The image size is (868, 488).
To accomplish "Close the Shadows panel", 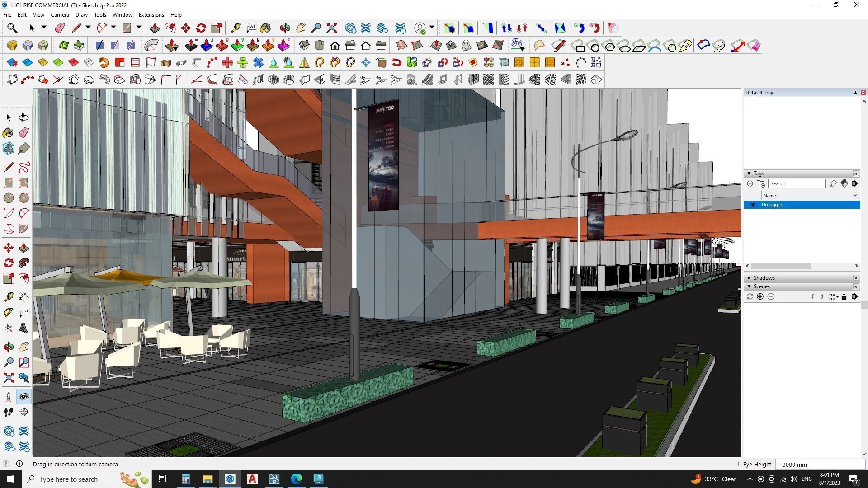I will 856,278.
